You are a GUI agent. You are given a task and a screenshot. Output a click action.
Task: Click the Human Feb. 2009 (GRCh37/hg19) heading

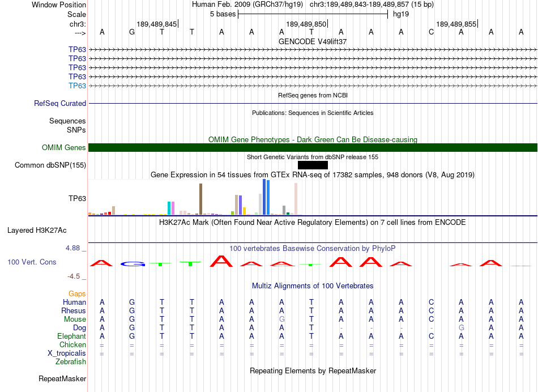tap(247, 5)
